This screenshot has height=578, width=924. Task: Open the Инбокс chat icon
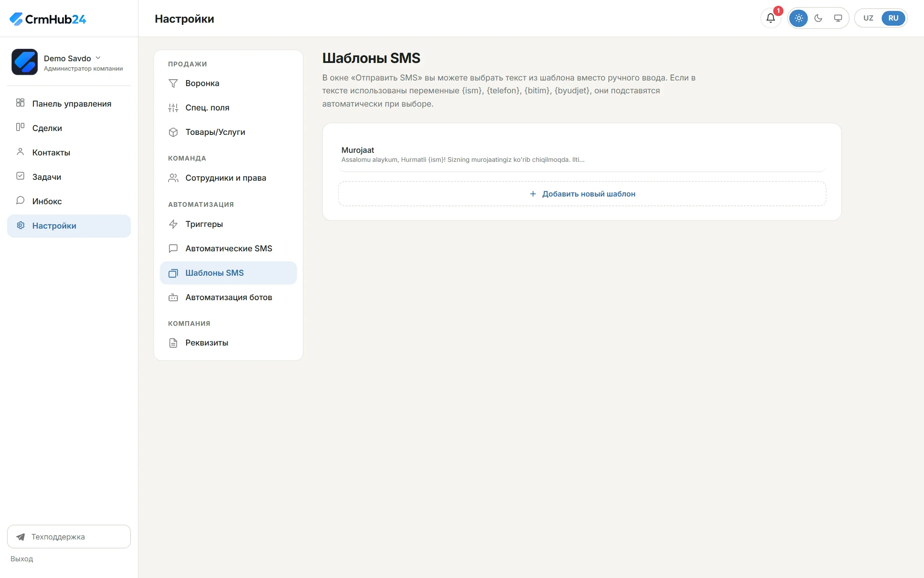pyautogui.click(x=20, y=200)
